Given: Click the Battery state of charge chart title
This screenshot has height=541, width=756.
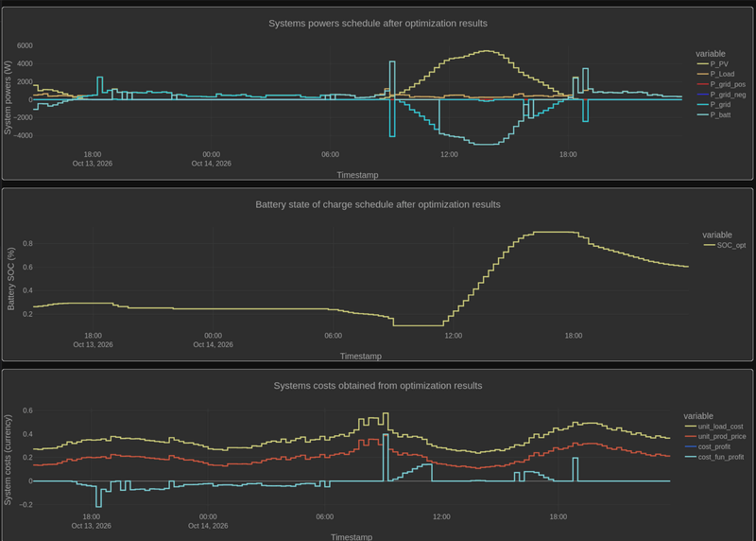Looking at the screenshot, I should click(x=378, y=204).
